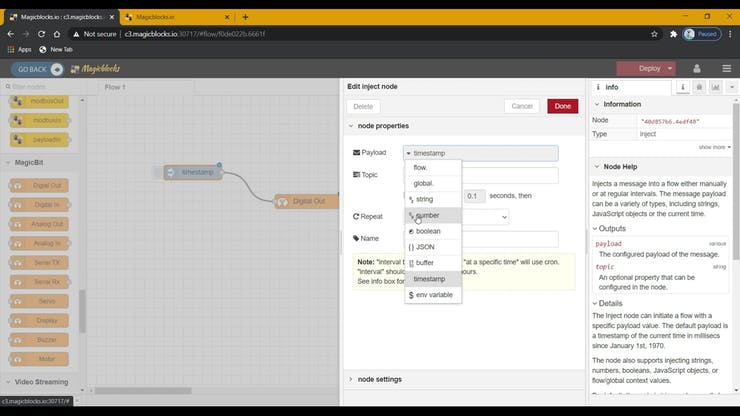Collapse the Node Help section
Image resolution: width=740 pixels, height=416 pixels.
(x=615, y=167)
